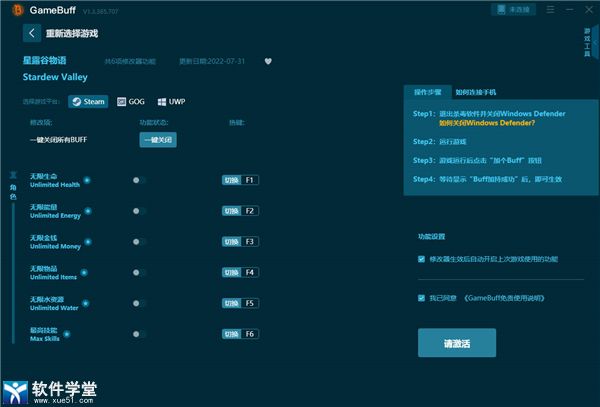Click the large activate button
This screenshot has width=600, height=407.
457,343
